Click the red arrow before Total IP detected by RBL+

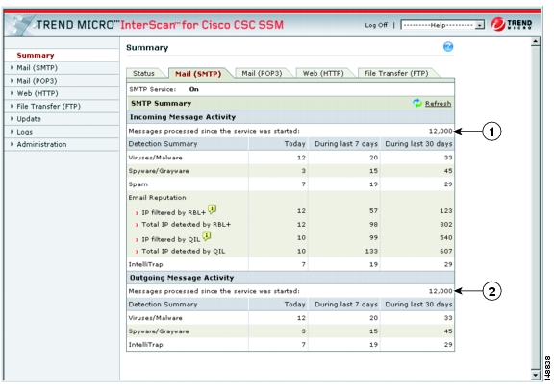(x=138, y=225)
